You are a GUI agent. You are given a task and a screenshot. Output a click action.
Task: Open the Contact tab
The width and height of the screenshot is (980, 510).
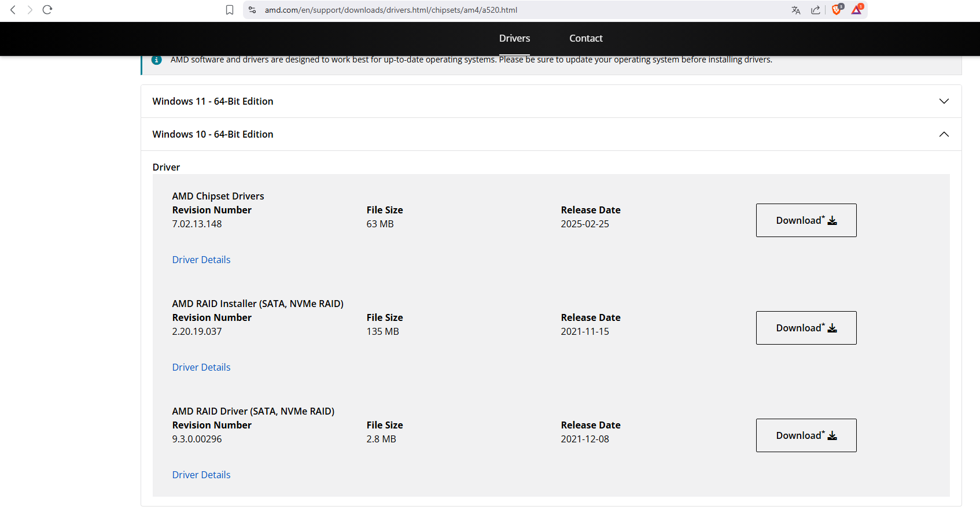point(586,38)
